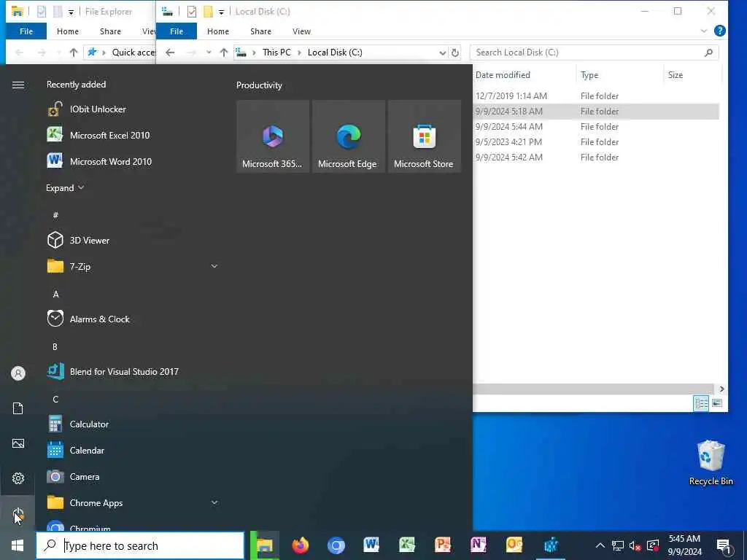Open Alarms & Clock app
Image resolution: width=747 pixels, height=560 pixels.
tap(133, 319)
